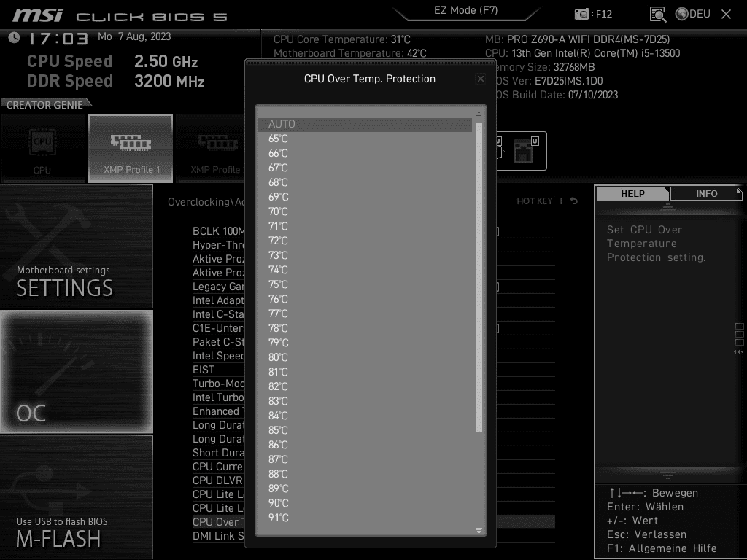Choose AUTO in the temperature list
The width and height of the screenshot is (747, 560).
pyautogui.click(x=365, y=124)
